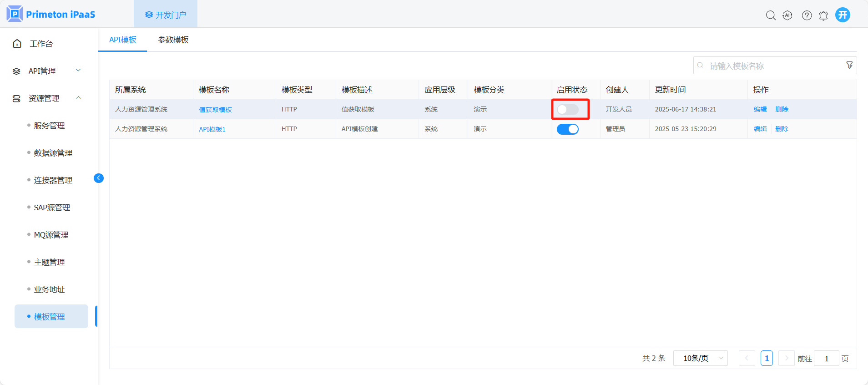
Task: Enable the 值获取模板 status toggle
Action: (567, 110)
